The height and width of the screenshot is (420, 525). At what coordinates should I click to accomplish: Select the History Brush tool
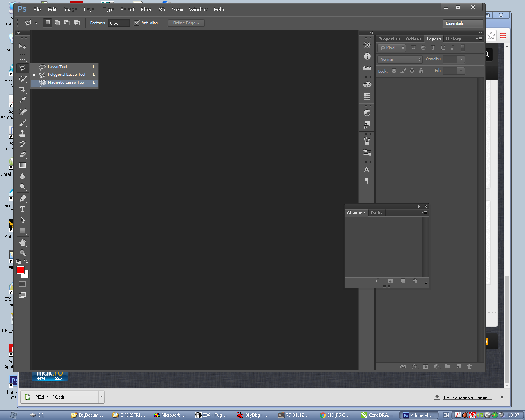(23, 144)
